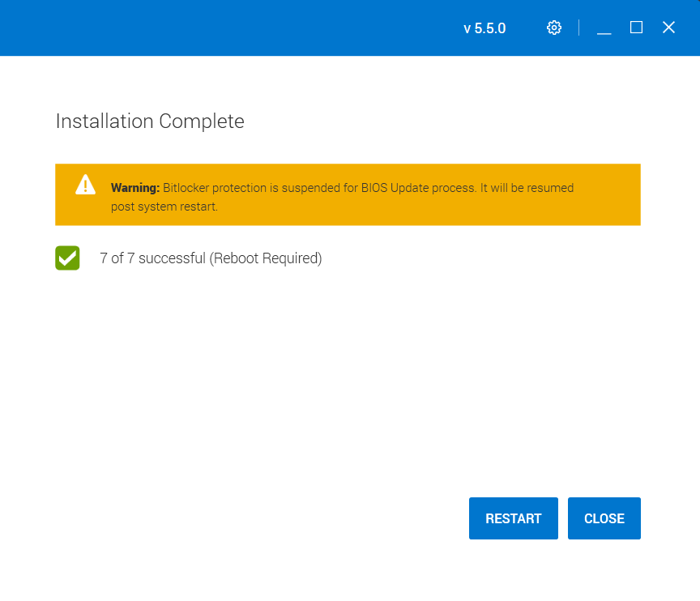Open settings via the gear icon
This screenshot has height=601, width=700.
[x=554, y=28]
